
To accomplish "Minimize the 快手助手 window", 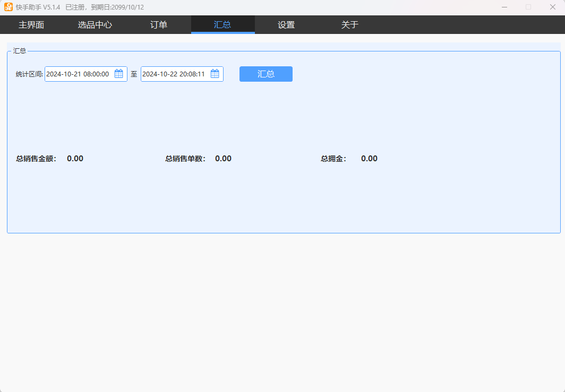I will click(x=504, y=7).
